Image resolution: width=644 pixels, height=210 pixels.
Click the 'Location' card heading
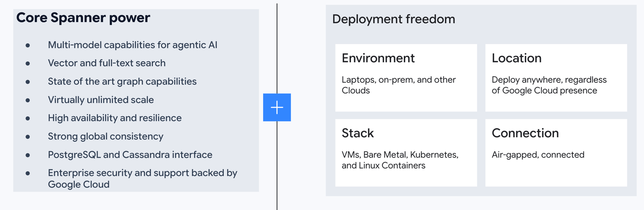point(517,58)
